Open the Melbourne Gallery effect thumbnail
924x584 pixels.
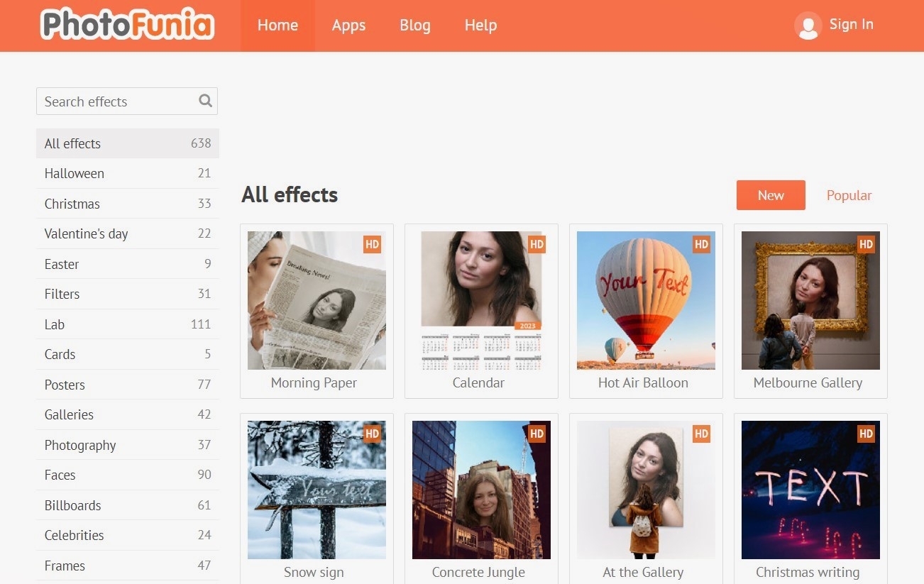coord(810,300)
